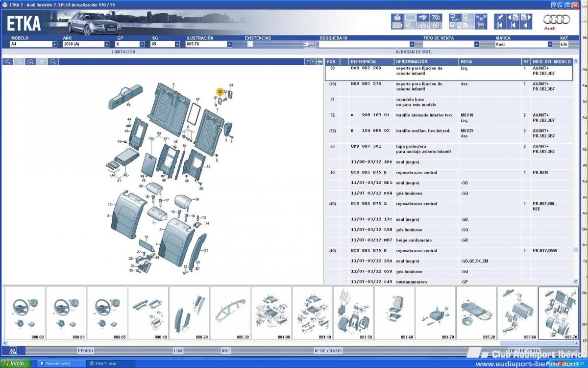
Task: Jump to first record icon
Action: point(500,26)
